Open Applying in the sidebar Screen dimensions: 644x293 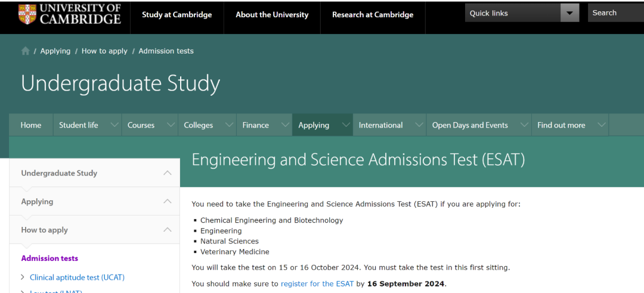click(x=37, y=201)
